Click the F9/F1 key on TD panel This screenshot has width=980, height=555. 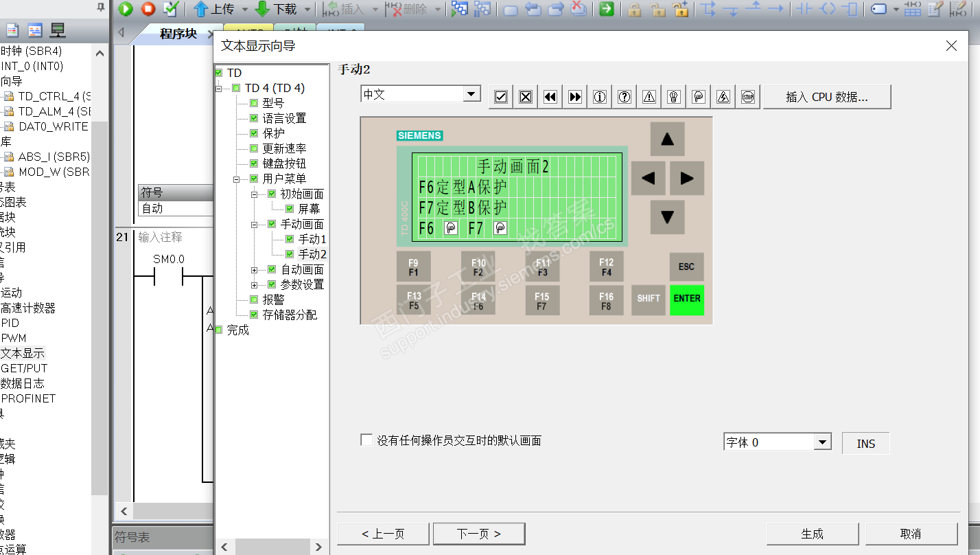tap(413, 267)
